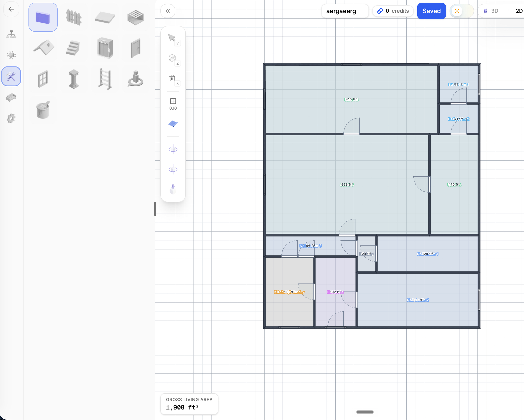Activate the select cursor tool
Screen dimensions: 524x420
pos(173,39)
